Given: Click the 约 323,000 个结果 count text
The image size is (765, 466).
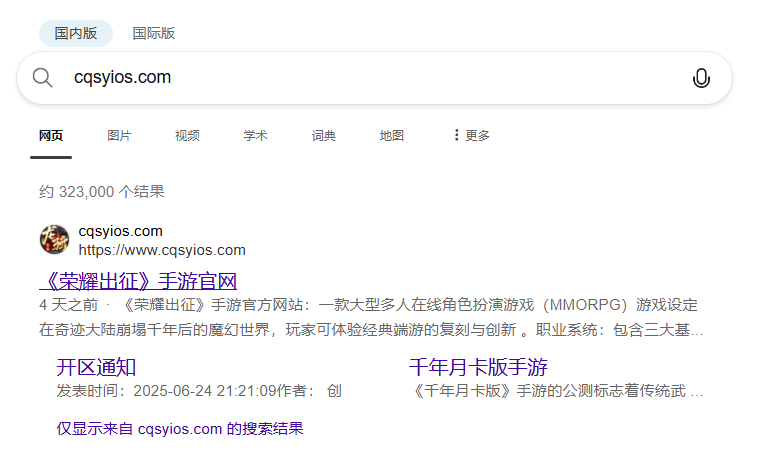Looking at the screenshot, I should tap(102, 191).
